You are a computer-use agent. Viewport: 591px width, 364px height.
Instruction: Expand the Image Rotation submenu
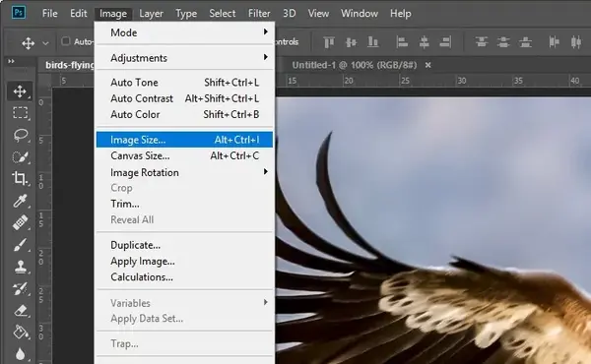pos(185,172)
